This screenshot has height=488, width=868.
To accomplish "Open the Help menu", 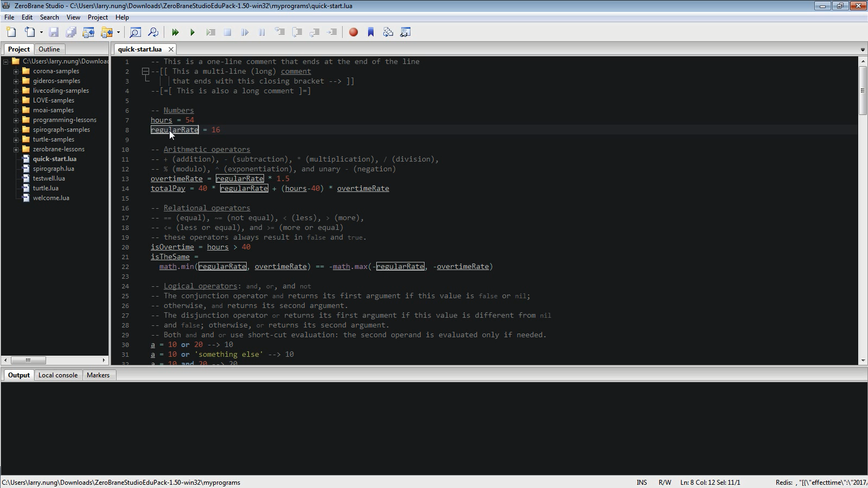I will tap(122, 17).
